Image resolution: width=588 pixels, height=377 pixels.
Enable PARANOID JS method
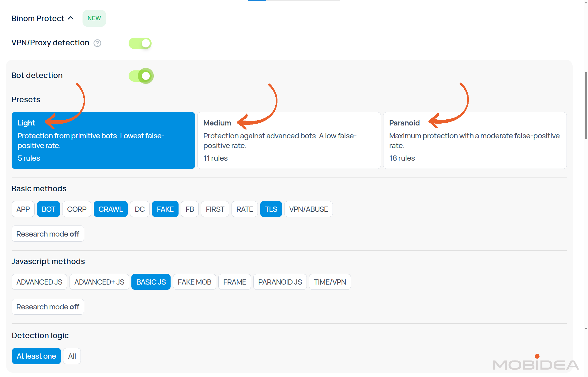tap(280, 282)
